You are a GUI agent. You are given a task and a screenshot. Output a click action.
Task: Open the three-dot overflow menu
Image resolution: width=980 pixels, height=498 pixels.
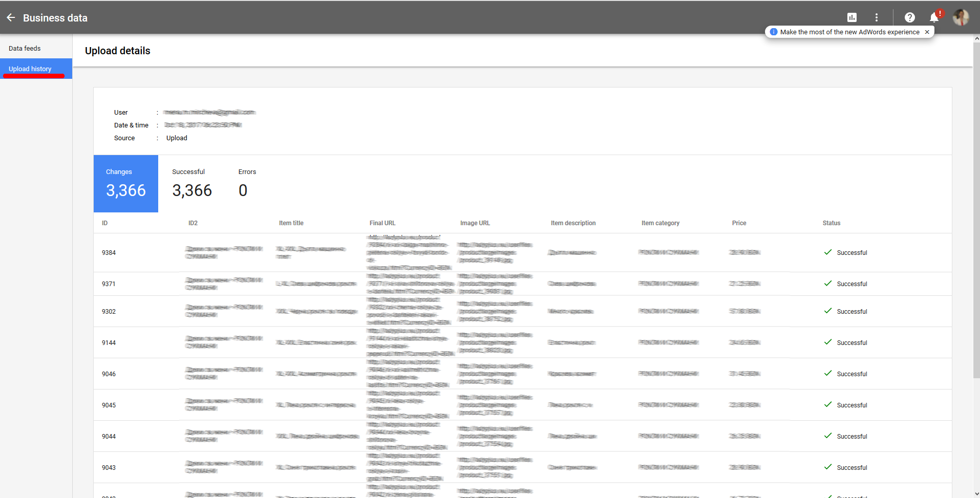pos(877,17)
